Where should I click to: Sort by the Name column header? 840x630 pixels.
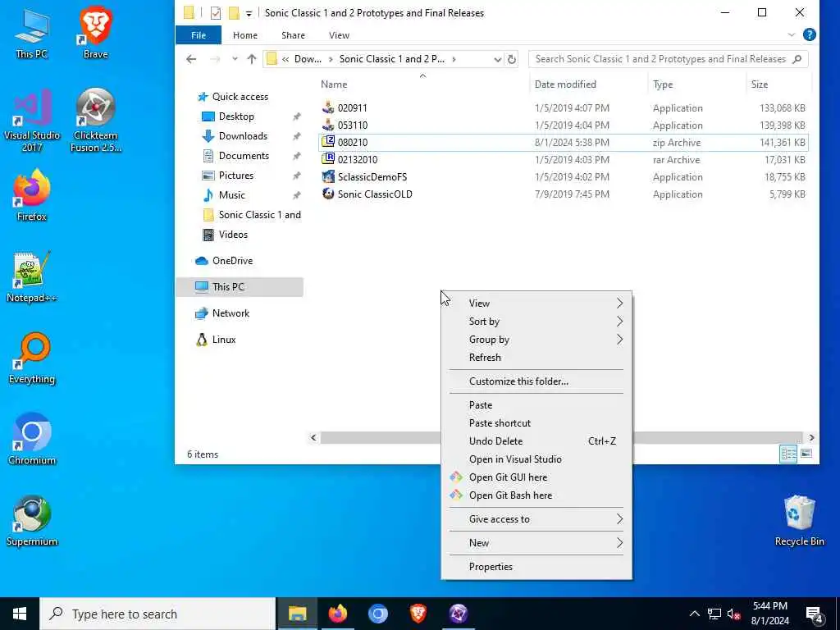423,84
